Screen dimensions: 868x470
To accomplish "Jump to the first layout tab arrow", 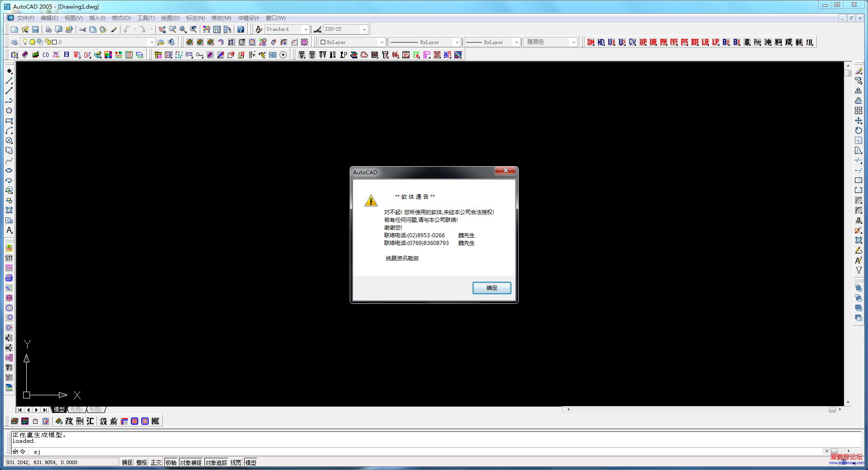I will click(x=20, y=410).
